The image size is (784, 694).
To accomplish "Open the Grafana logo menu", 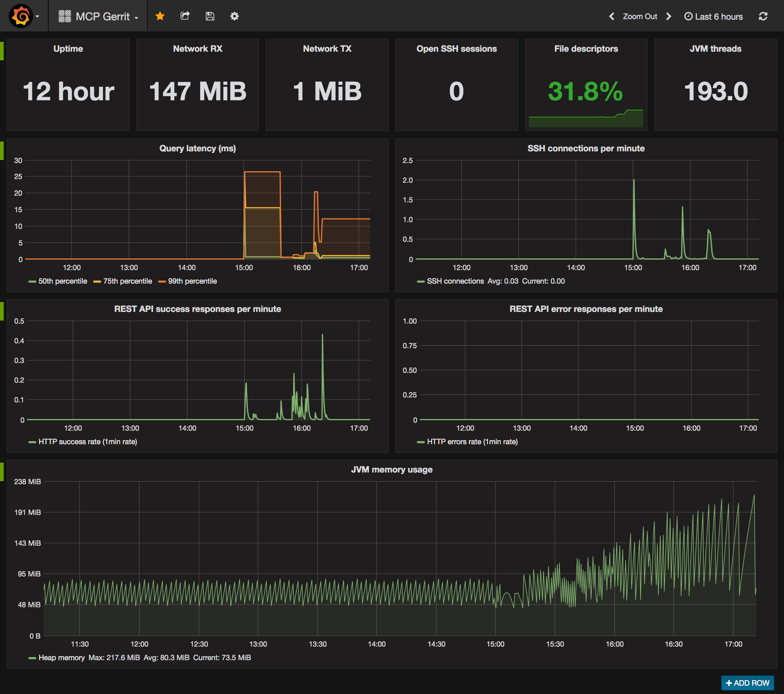I will 21,16.
